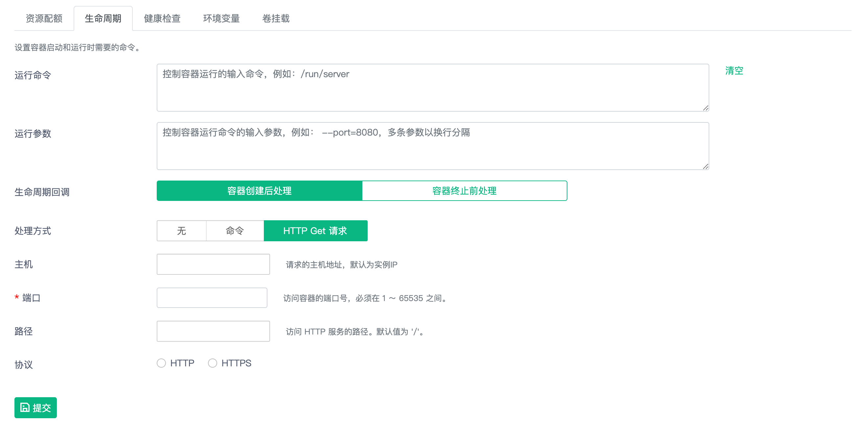Click the 运行命令 label

click(x=33, y=75)
